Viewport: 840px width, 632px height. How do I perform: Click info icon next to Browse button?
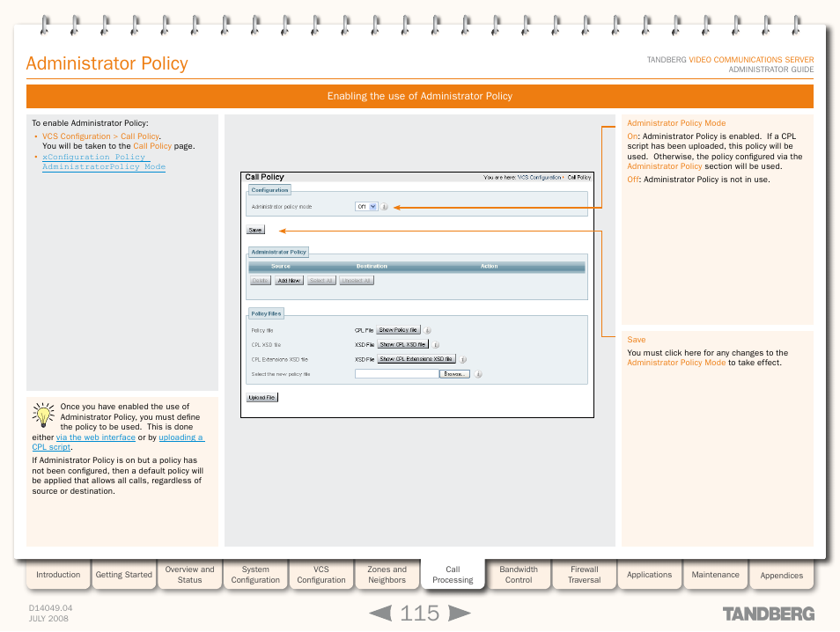478,374
